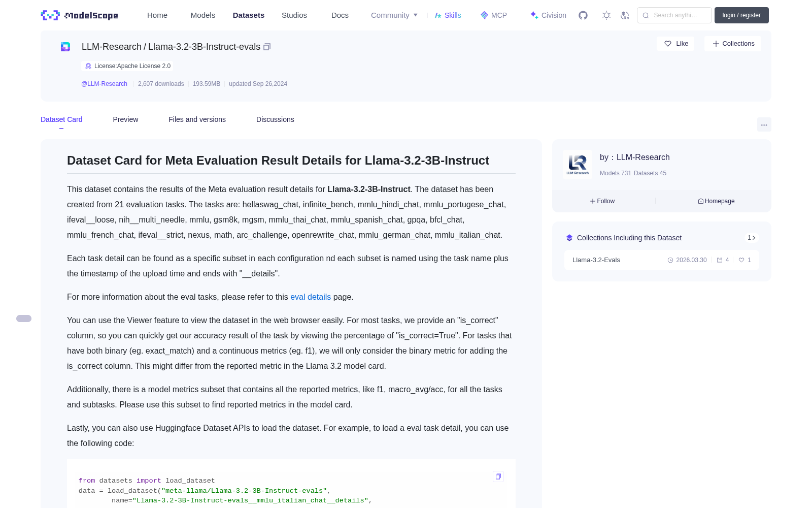Viewport: 812px width, 508px height.
Task: Switch to the Preview tab
Action: [125, 119]
